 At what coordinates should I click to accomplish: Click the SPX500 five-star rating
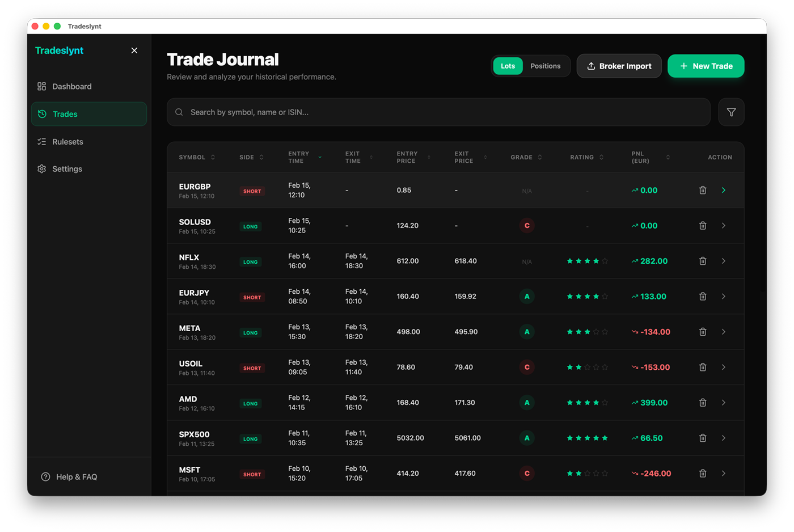click(x=588, y=438)
